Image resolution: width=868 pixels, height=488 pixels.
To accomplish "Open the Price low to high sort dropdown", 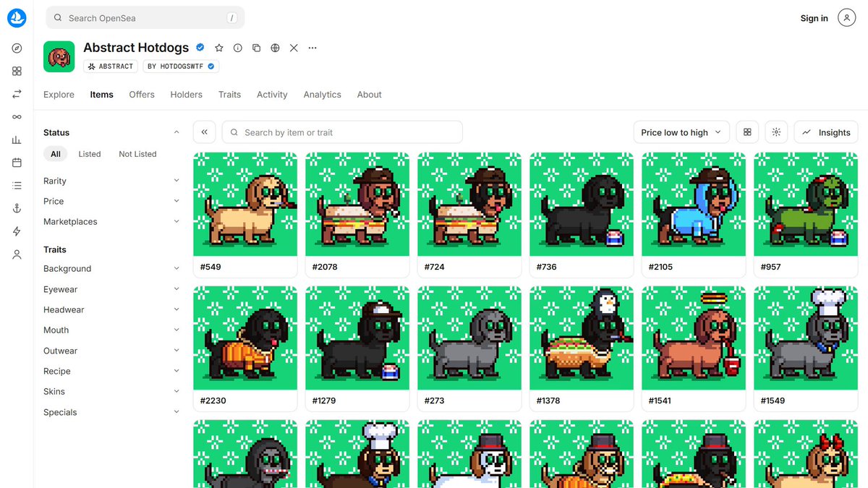I will click(x=681, y=132).
